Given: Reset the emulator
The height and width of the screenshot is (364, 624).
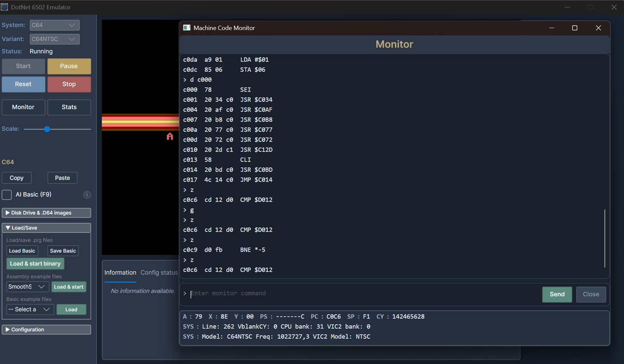Looking at the screenshot, I should (23, 84).
